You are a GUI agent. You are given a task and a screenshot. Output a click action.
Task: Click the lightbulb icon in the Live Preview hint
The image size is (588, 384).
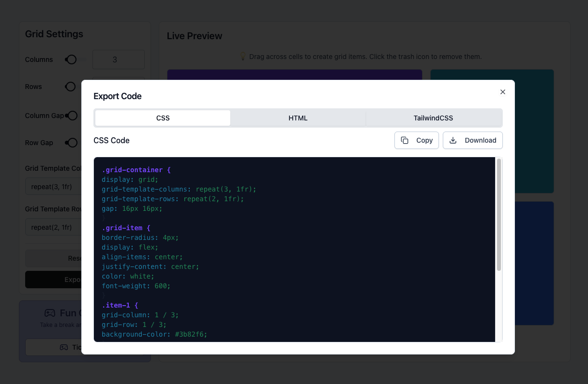(243, 56)
